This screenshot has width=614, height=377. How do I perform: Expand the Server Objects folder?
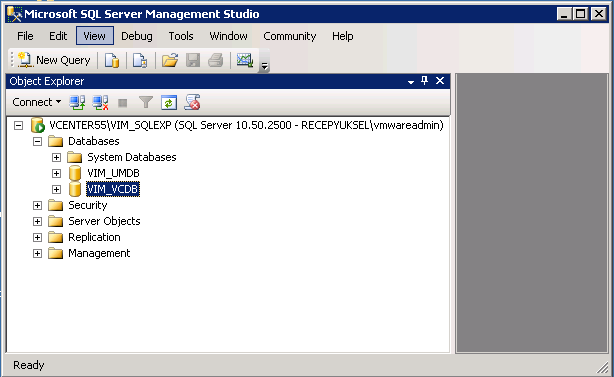[37, 222]
